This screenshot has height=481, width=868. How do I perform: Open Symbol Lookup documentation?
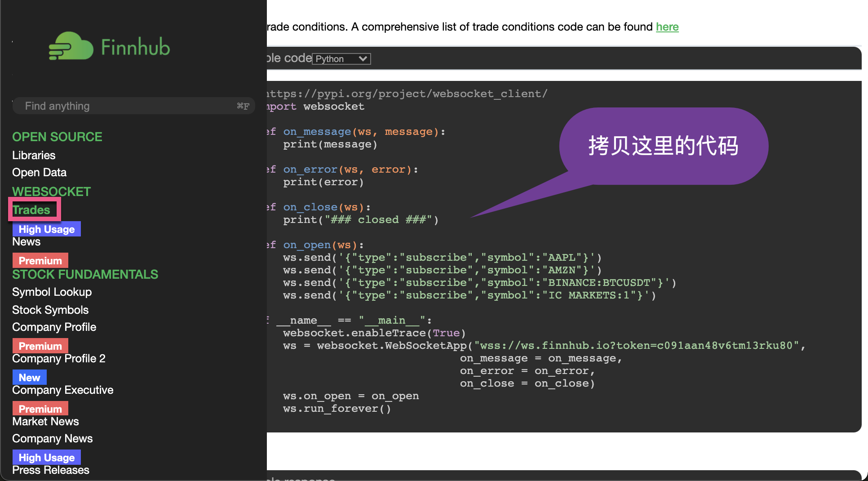(52, 292)
